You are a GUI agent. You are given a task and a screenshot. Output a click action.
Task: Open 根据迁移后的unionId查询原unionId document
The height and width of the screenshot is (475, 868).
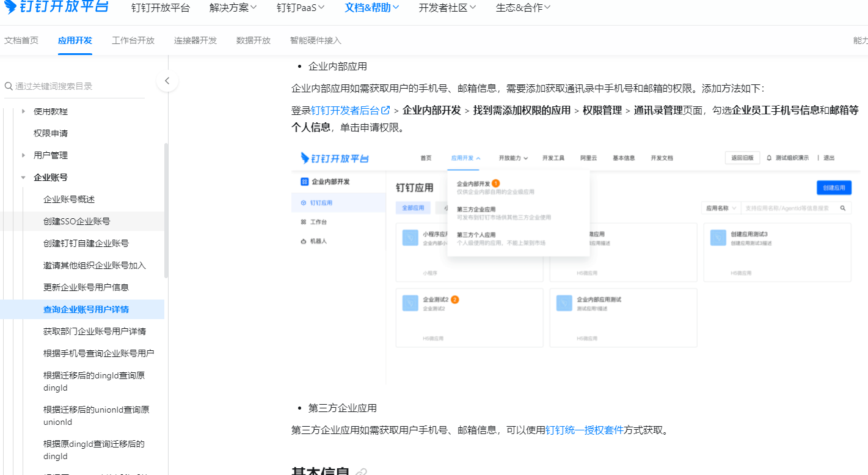[x=97, y=416]
